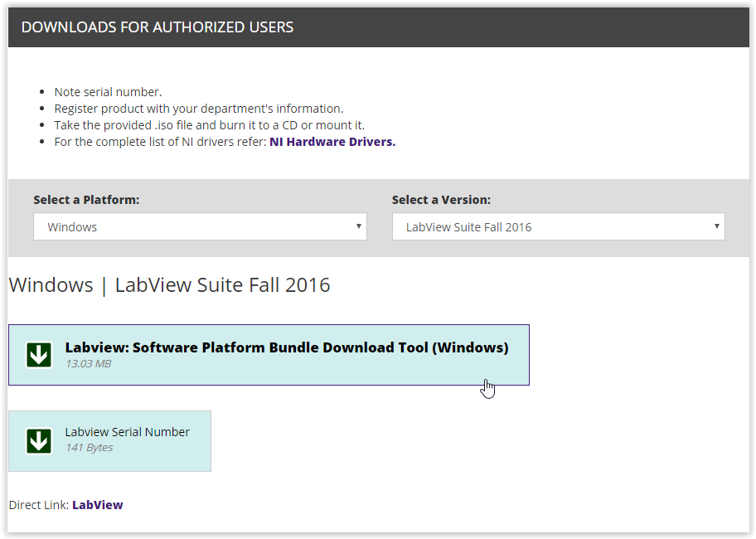Click the Downloads for Authorized Users header
This screenshot has height=539, width=756.
(x=157, y=27)
